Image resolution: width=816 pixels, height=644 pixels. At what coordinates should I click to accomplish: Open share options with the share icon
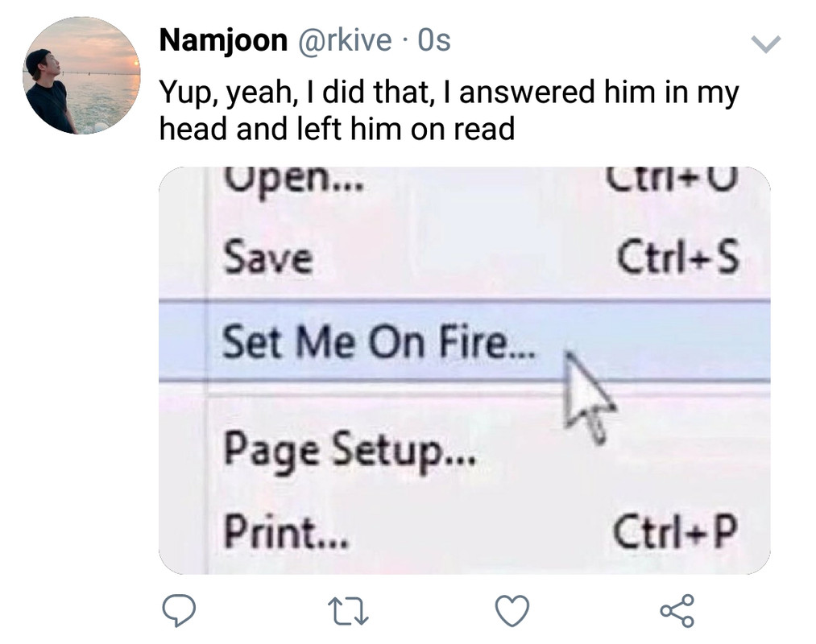click(x=677, y=611)
